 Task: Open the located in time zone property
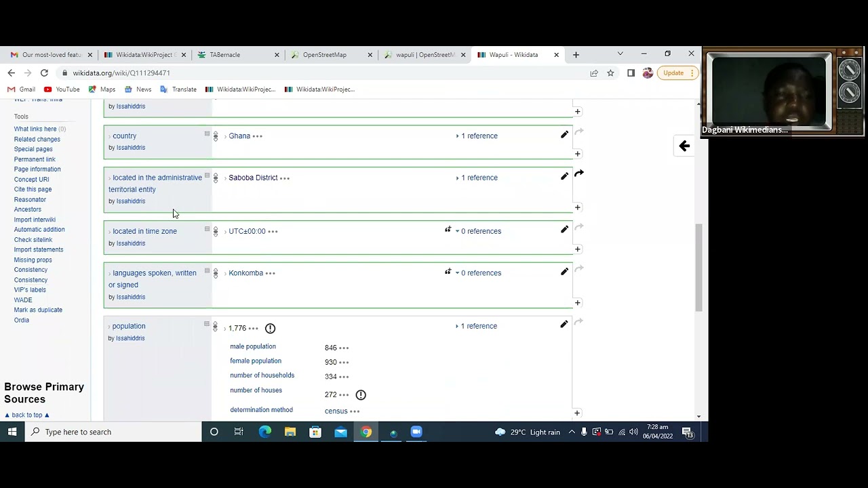pos(144,231)
